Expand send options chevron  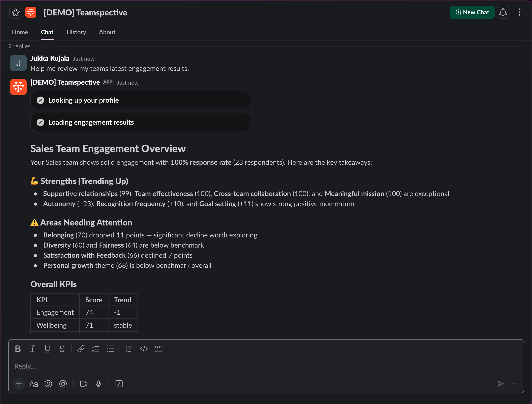coord(515,384)
